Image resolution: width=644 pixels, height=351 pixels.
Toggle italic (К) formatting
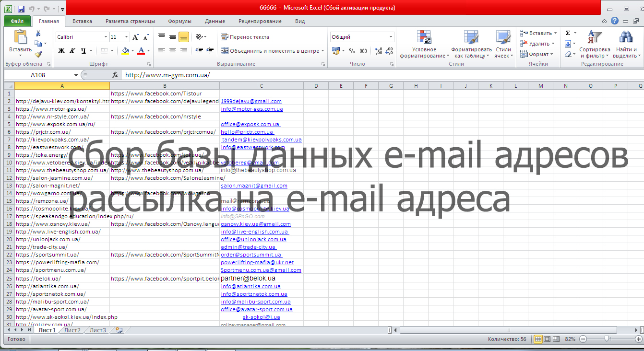[72, 51]
